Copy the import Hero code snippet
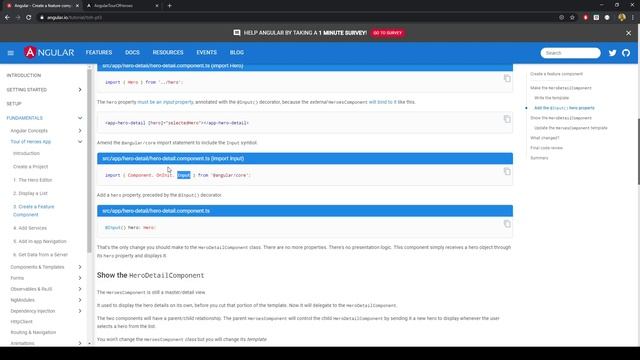 click(x=507, y=78)
